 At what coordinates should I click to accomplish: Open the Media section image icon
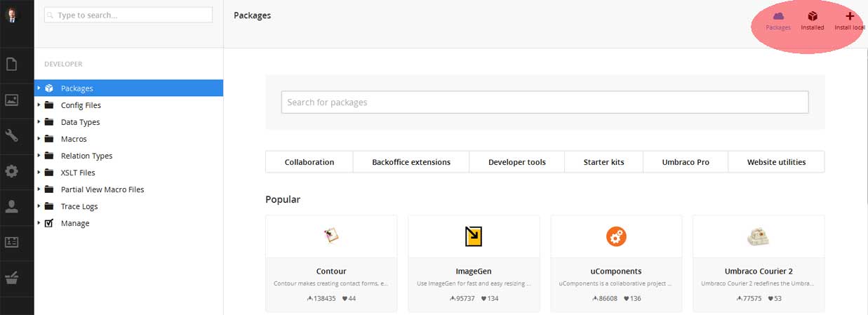click(11, 100)
